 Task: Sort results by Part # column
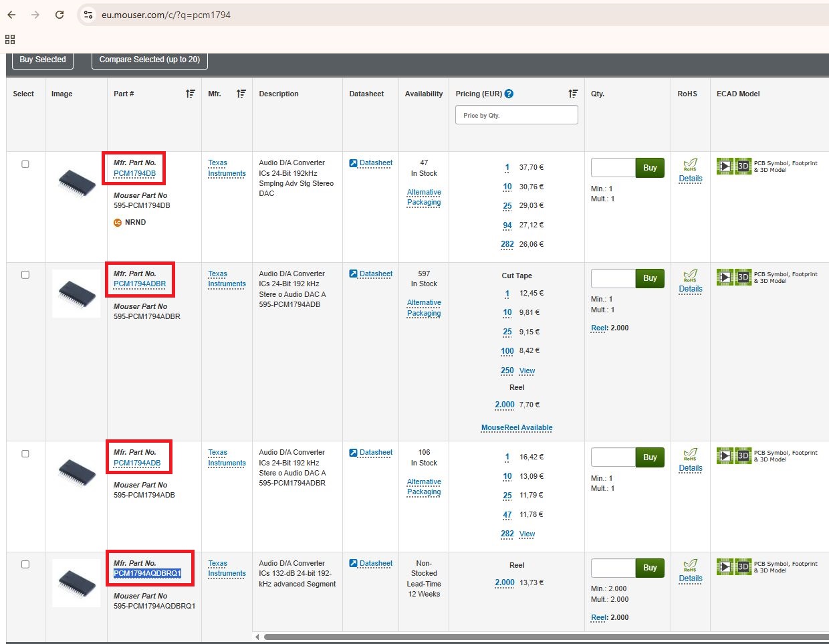(191, 94)
